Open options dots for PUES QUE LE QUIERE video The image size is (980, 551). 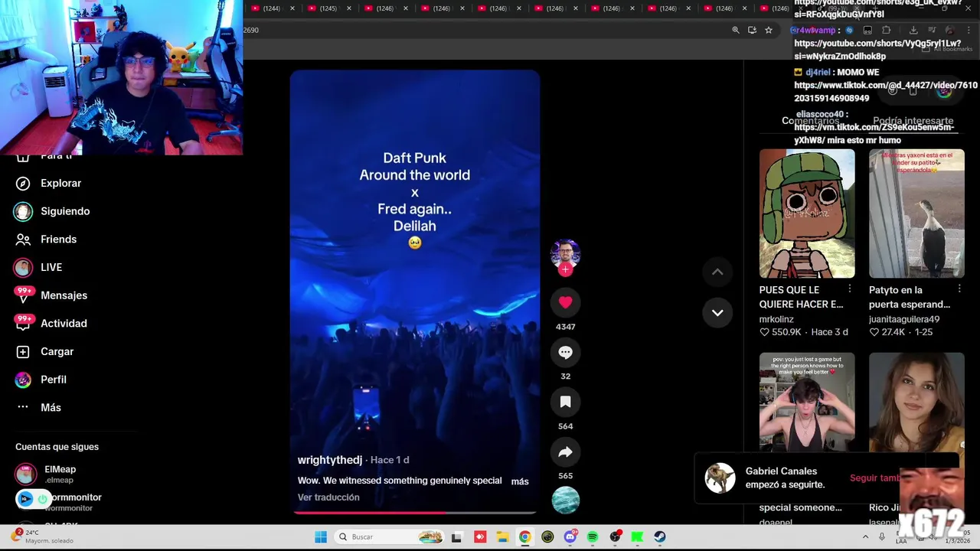(850, 289)
